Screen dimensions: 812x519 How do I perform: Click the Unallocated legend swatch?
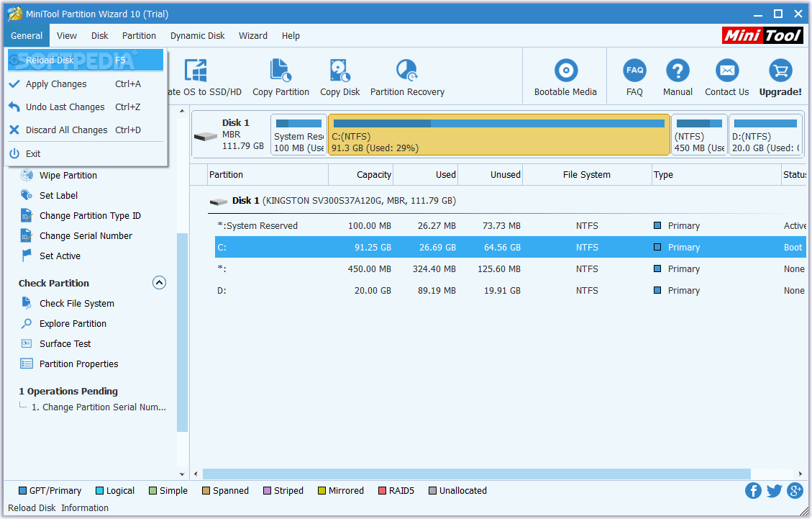point(432,491)
